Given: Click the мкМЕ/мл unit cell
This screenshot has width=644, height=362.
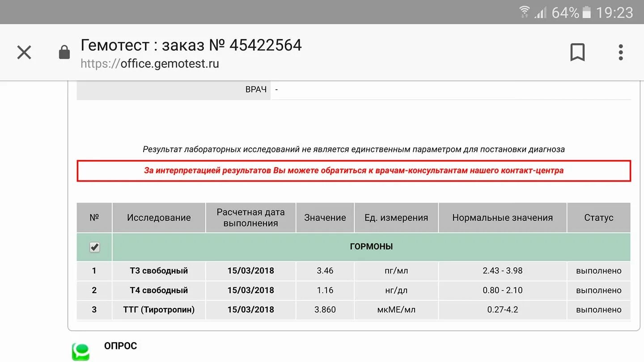Looking at the screenshot, I should coord(396,310).
